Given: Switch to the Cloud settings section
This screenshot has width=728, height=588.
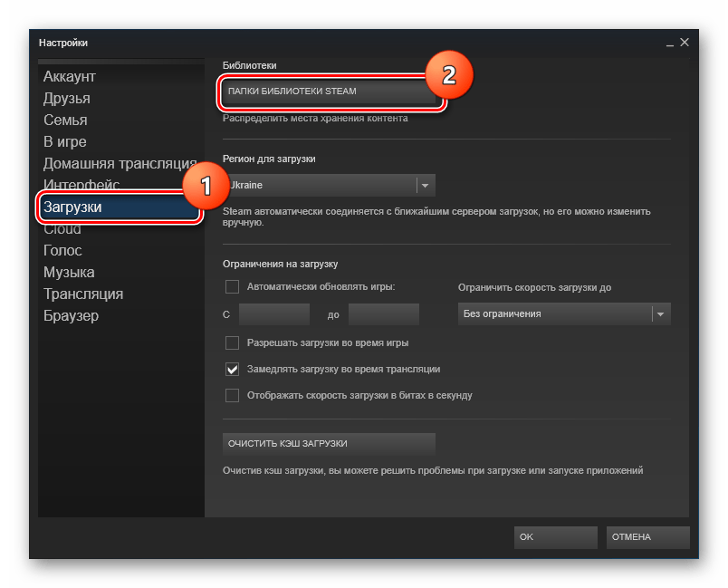Looking at the screenshot, I should [x=62, y=229].
